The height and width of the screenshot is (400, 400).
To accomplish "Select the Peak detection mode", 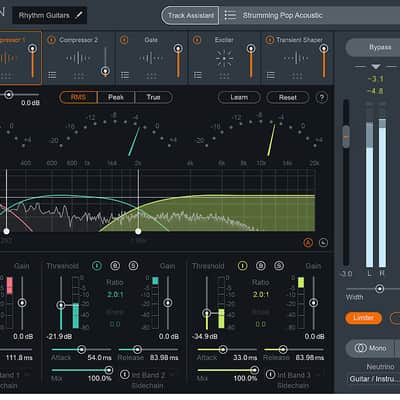I will pos(116,97).
